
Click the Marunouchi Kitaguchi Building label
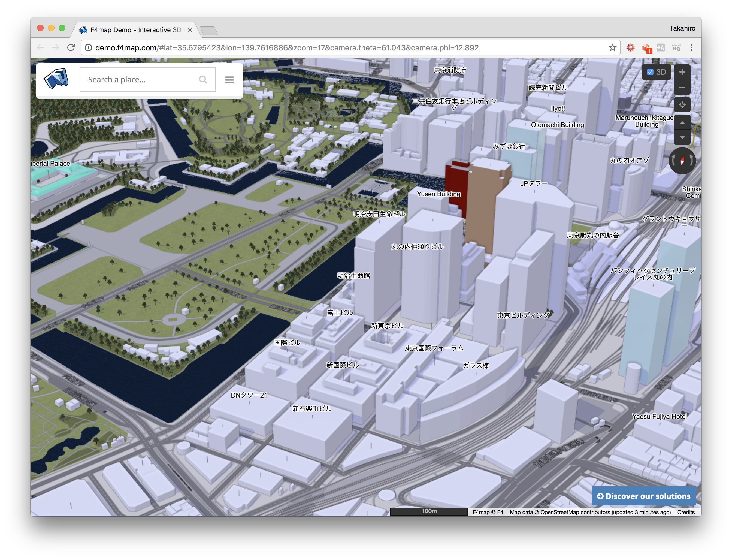click(x=645, y=121)
